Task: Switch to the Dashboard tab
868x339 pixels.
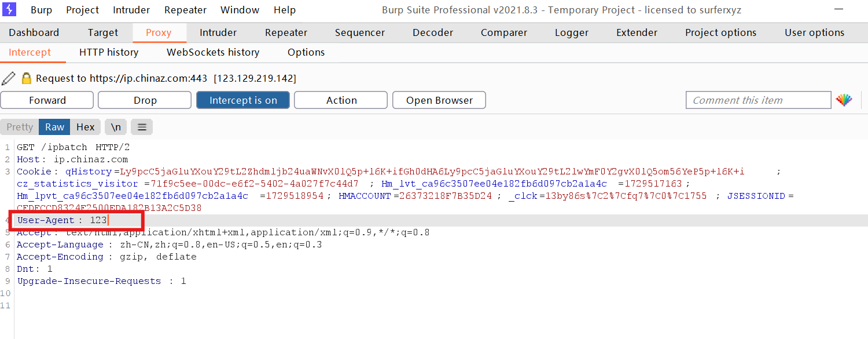Action: tap(34, 32)
